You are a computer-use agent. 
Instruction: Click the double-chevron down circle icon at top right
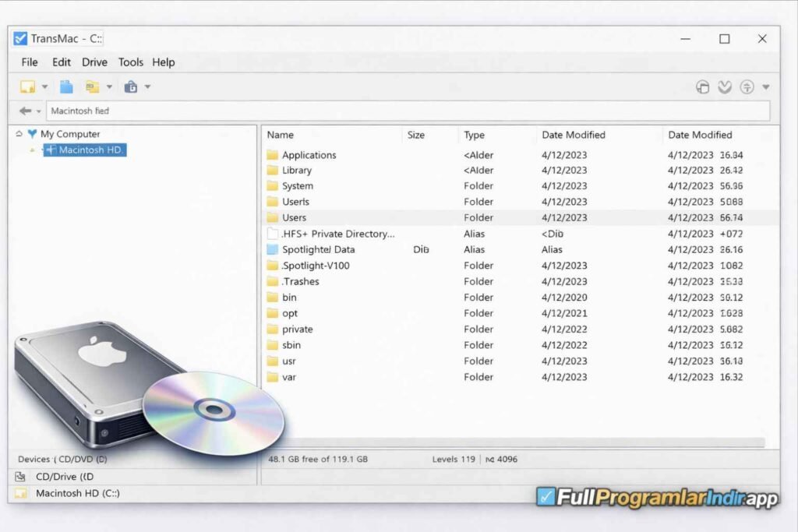tap(725, 87)
